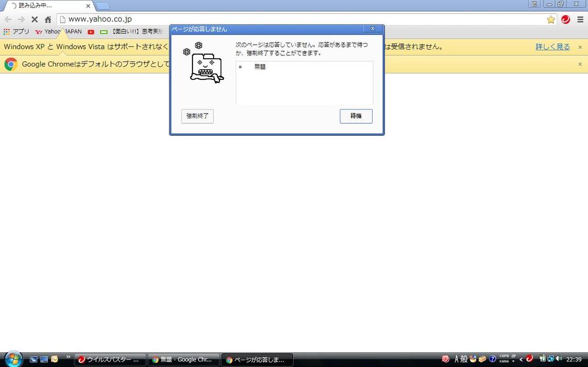
Task: Open the Trend Micro extension icon
Action: point(566,19)
